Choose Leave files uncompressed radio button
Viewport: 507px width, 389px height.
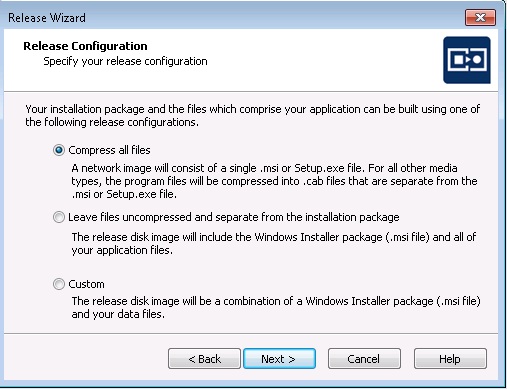[59, 217]
